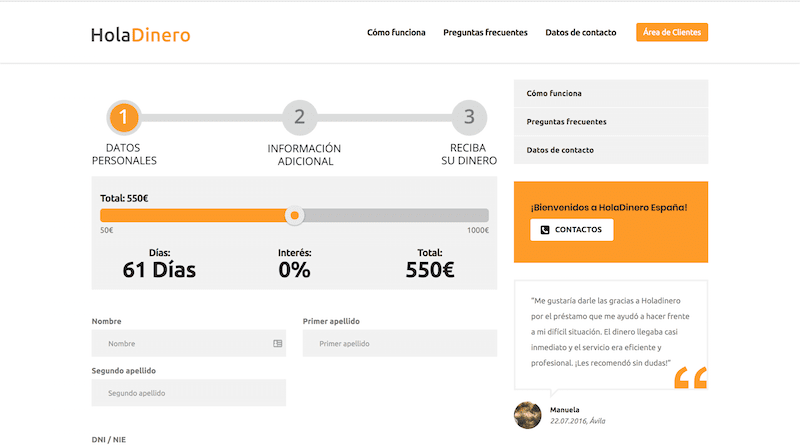The image size is (800, 448).
Task: Click the '0%' interest value
Action: pos(294,270)
